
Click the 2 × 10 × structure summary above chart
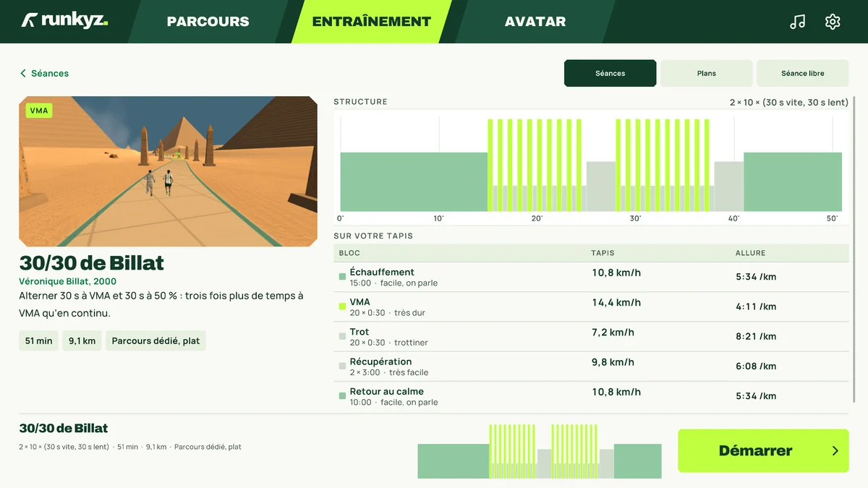[789, 103]
